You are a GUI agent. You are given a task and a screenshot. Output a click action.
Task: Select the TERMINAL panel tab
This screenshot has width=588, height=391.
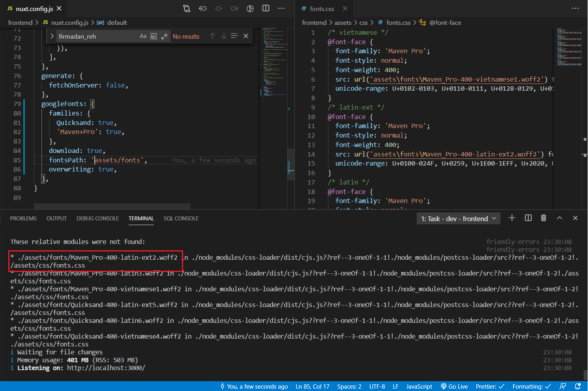click(141, 218)
